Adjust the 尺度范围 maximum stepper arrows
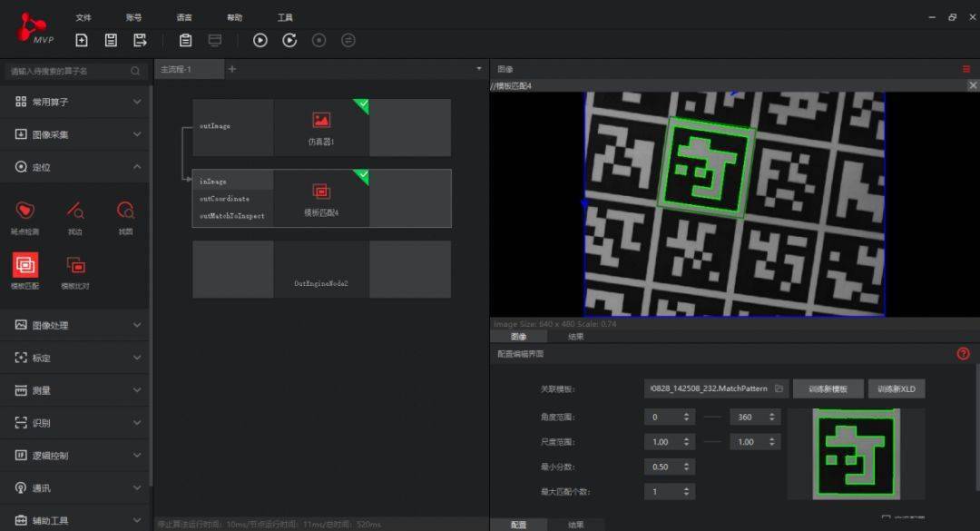The width and height of the screenshot is (980, 531). click(772, 441)
